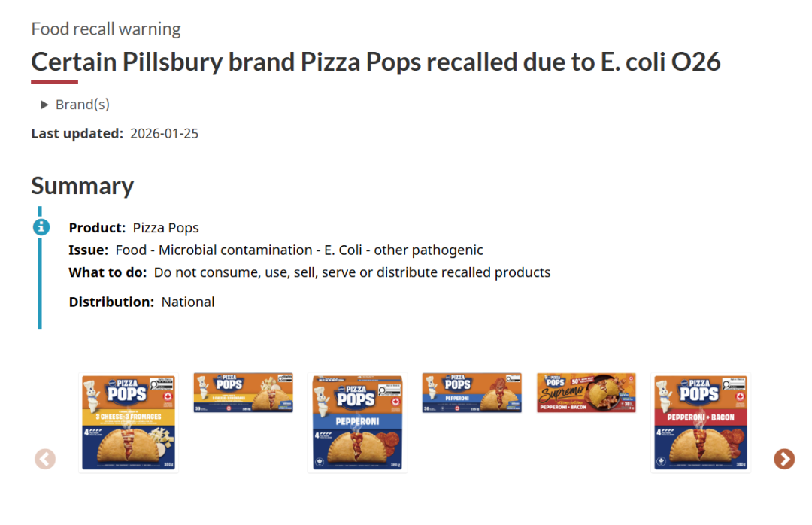
Task: Click the Issue description text
Action: (298, 250)
